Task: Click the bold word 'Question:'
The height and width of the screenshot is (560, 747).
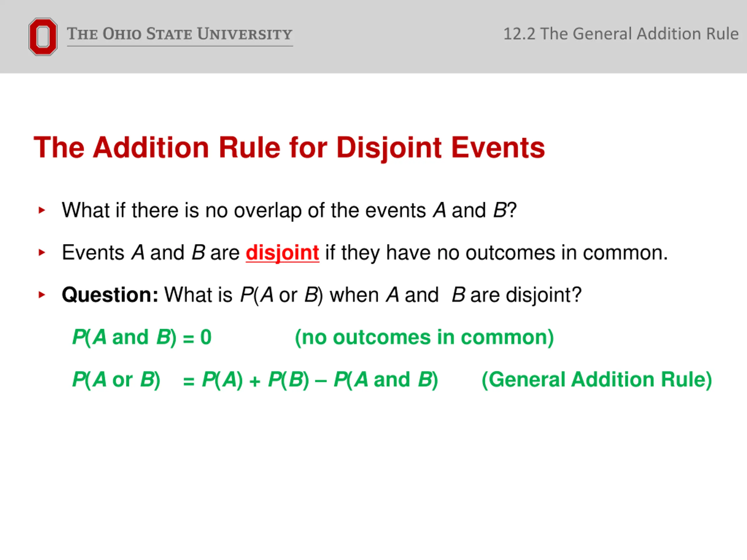Action: pyautogui.click(x=110, y=295)
